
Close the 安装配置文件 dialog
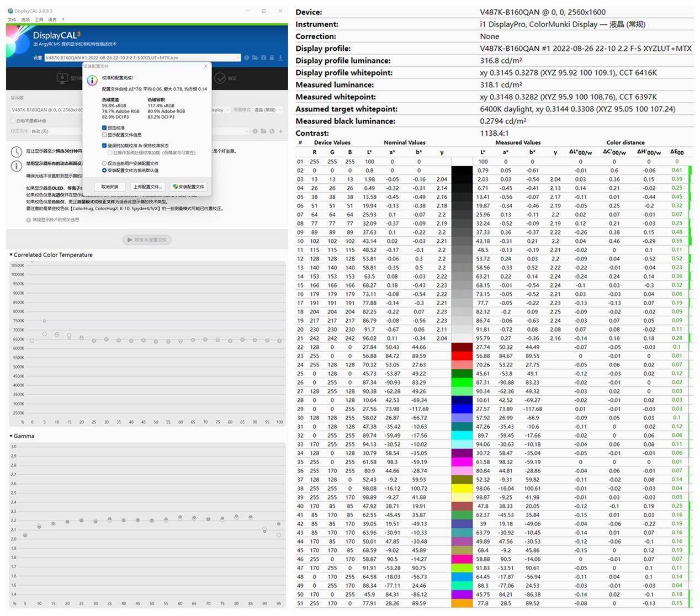206,66
